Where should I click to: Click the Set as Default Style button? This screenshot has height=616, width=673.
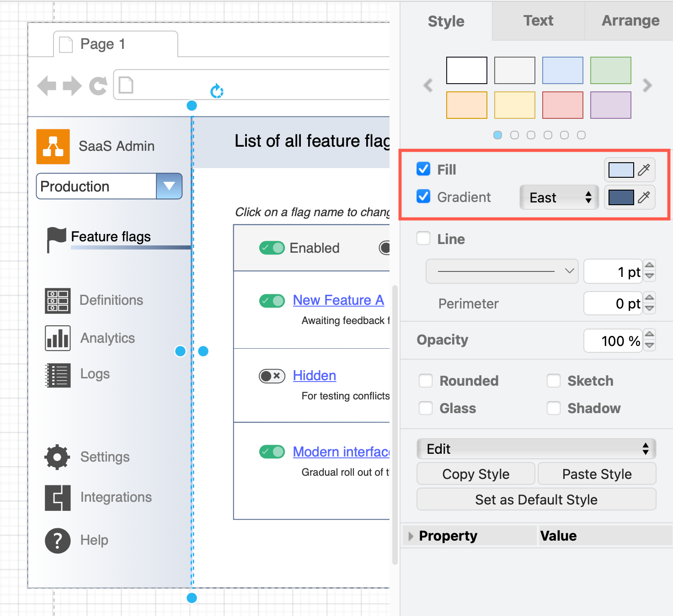tap(535, 499)
